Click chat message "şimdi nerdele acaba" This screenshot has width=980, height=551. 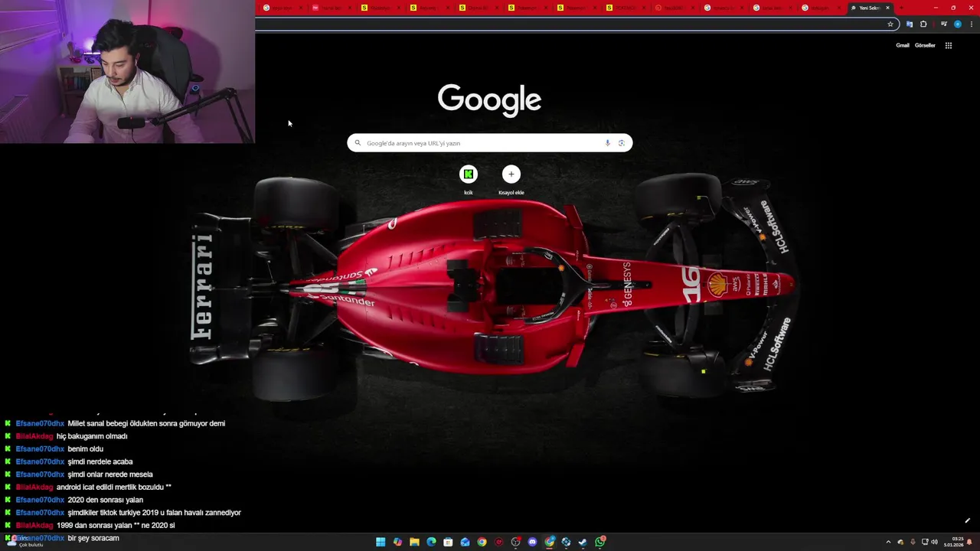tap(100, 461)
